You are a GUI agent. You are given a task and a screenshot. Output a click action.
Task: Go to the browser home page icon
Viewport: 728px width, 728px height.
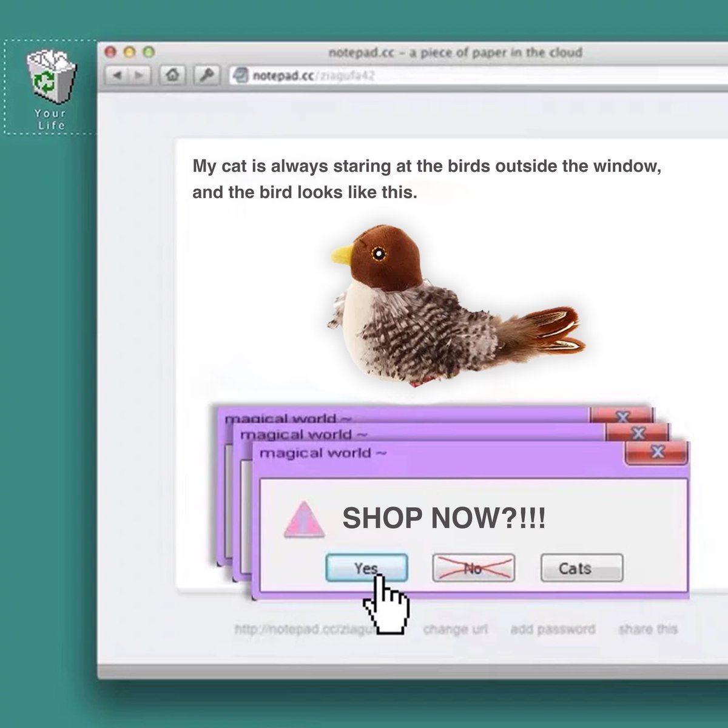click(173, 75)
